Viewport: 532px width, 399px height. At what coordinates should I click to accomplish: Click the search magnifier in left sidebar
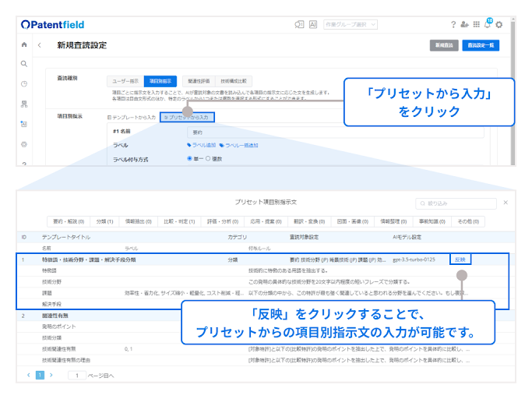24,64
